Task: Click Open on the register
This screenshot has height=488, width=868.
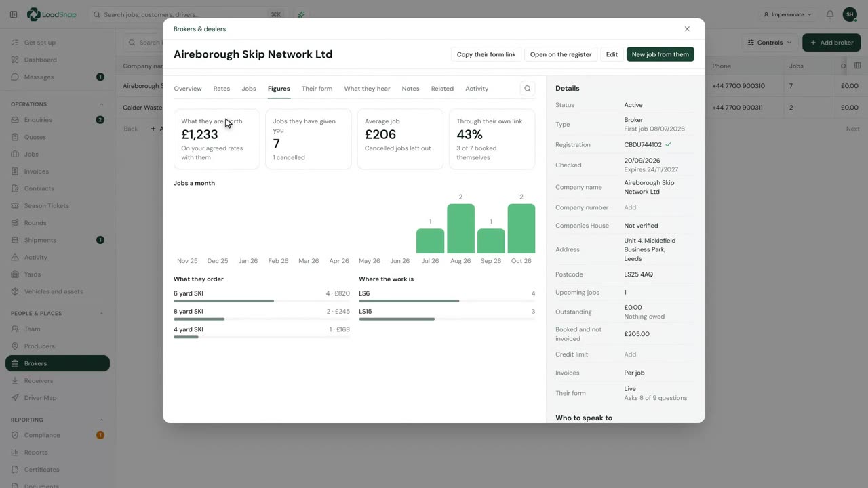Action: pos(561,54)
